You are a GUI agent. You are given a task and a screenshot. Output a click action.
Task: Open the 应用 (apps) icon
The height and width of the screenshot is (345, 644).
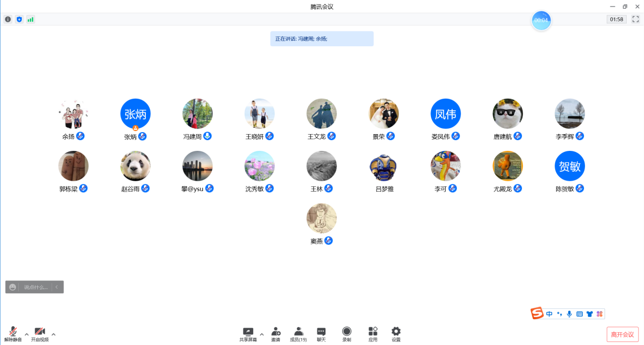(373, 334)
